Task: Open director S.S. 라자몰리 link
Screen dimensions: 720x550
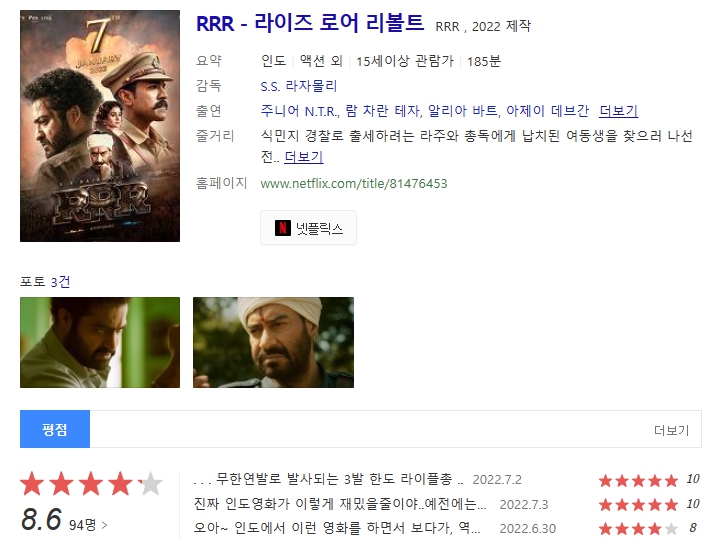Action: pyautogui.click(x=297, y=86)
